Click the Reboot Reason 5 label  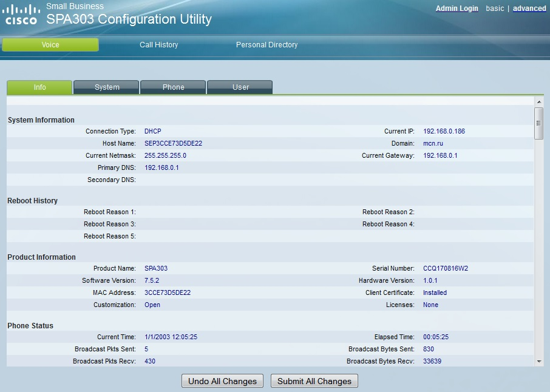pyautogui.click(x=110, y=236)
